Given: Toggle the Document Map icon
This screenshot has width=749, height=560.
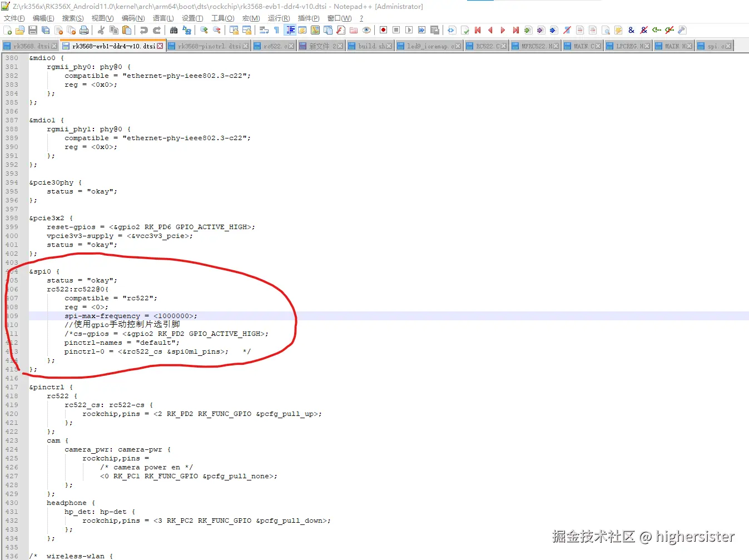Looking at the screenshot, I should coord(315,30).
